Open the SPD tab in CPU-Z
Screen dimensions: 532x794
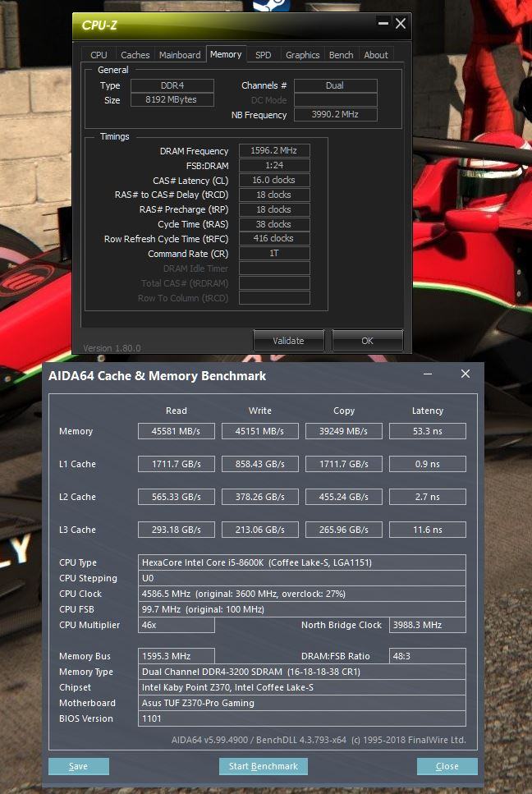pos(264,55)
